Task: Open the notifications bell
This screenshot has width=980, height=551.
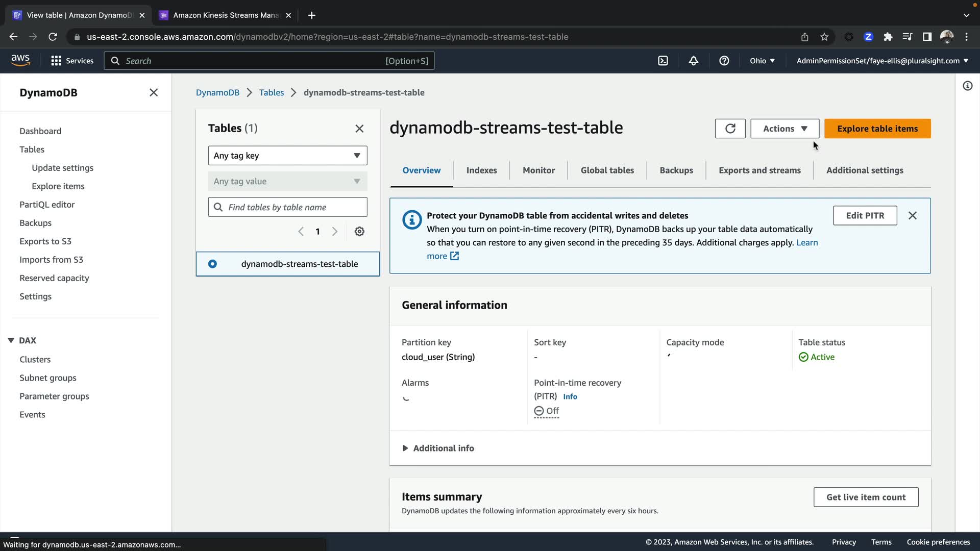Action: pos(693,61)
